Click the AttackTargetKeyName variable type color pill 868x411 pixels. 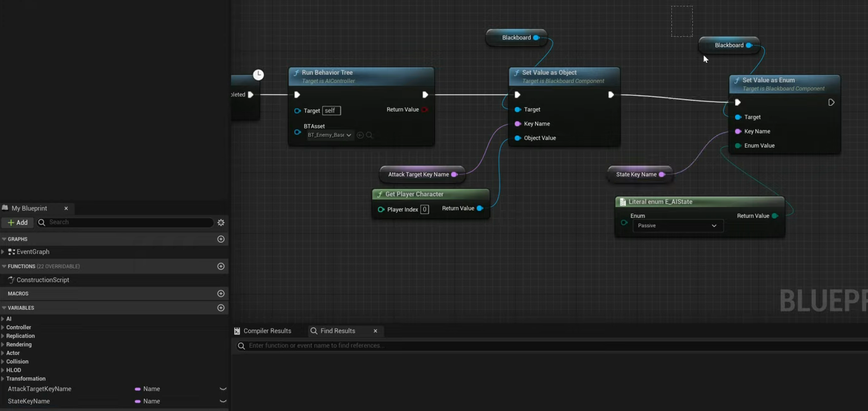(137, 389)
